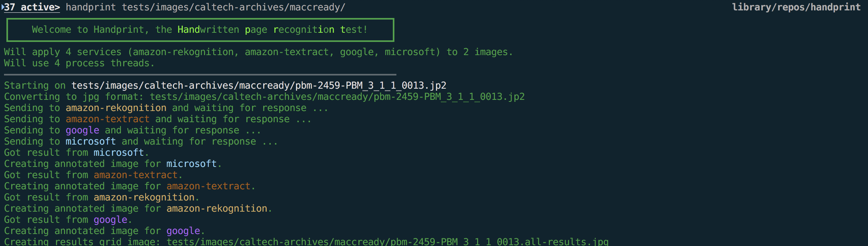Image resolution: width=868 pixels, height=246 pixels.
Task: Click the "Will apply 4 services" line
Action: coord(258,52)
